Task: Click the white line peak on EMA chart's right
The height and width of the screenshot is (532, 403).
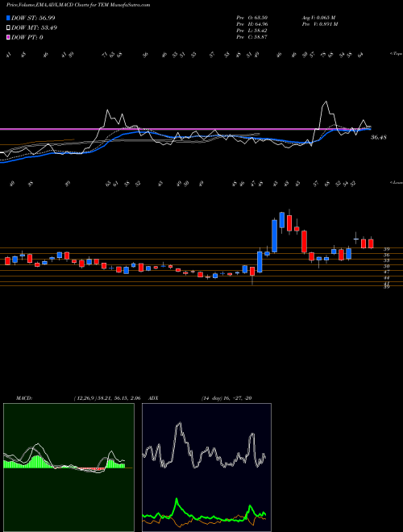Action: pyautogui.click(x=326, y=103)
